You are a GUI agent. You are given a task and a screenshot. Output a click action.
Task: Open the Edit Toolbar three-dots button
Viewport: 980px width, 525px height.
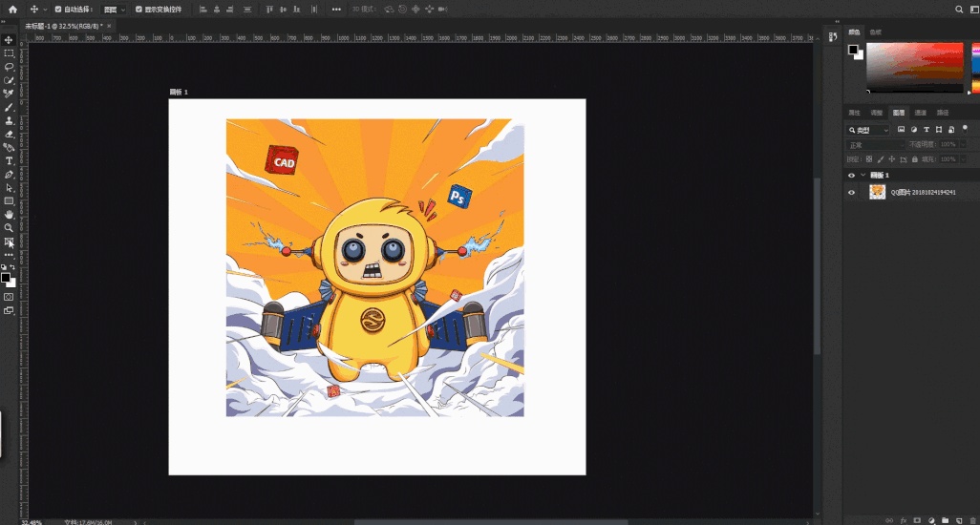9,255
